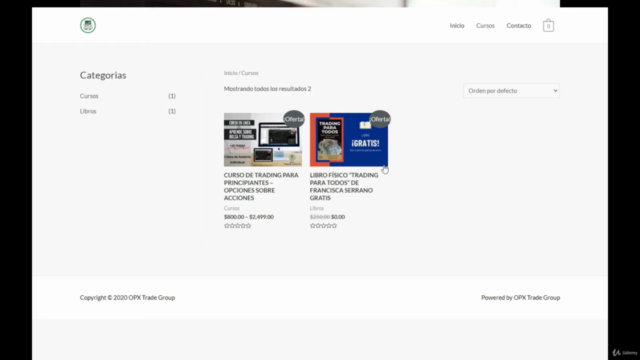Screen dimensions: 640x360
Task: Click the Inicio breadcrumb link
Action: pos(230,73)
